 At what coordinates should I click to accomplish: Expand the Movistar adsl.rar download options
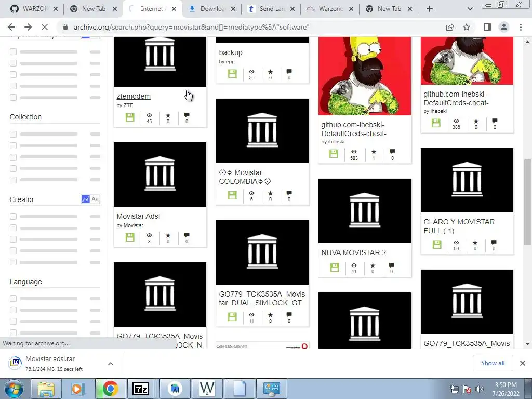pos(111,364)
